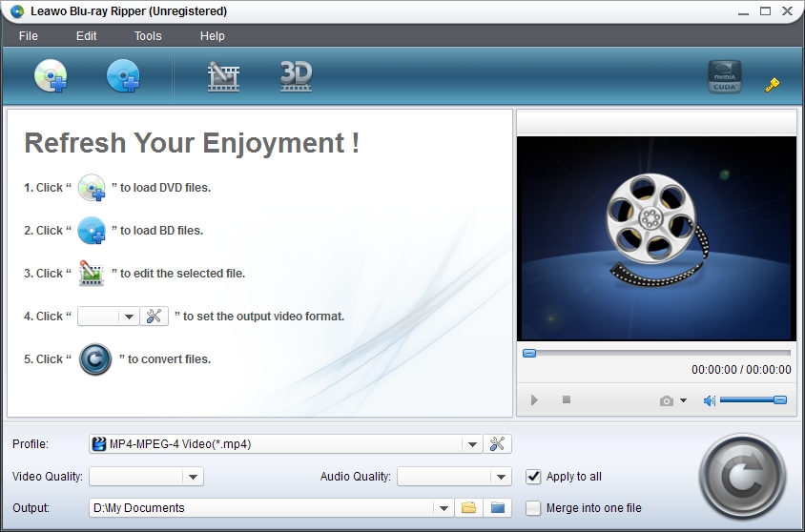Screen dimensions: 805x532
Task: Open the 3D settings toolbar icon
Action: [x=296, y=76]
